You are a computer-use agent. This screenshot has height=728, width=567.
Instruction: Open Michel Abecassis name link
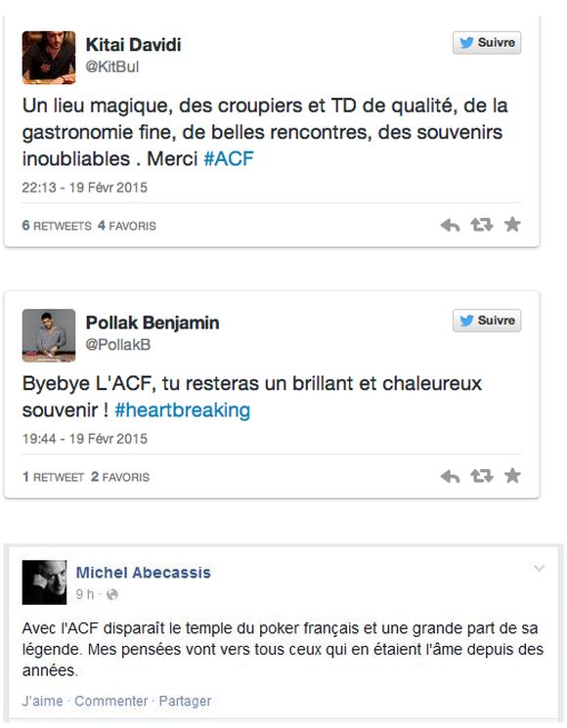click(x=143, y=573)
